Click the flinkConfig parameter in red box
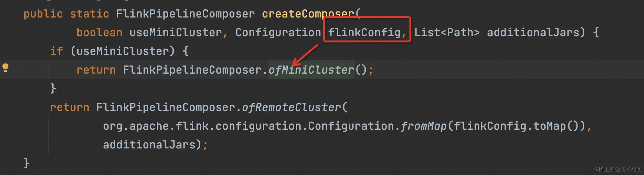Screen dimensions: 644x175 pos(364,32)
